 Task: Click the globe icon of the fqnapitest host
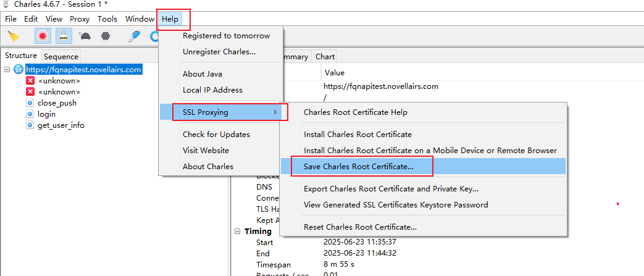[x=19, y=69]
